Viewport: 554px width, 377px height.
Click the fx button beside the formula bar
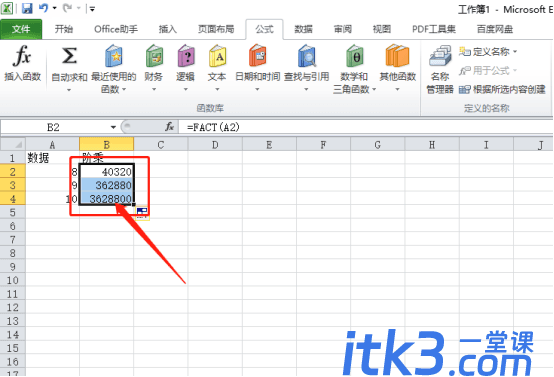169,126
